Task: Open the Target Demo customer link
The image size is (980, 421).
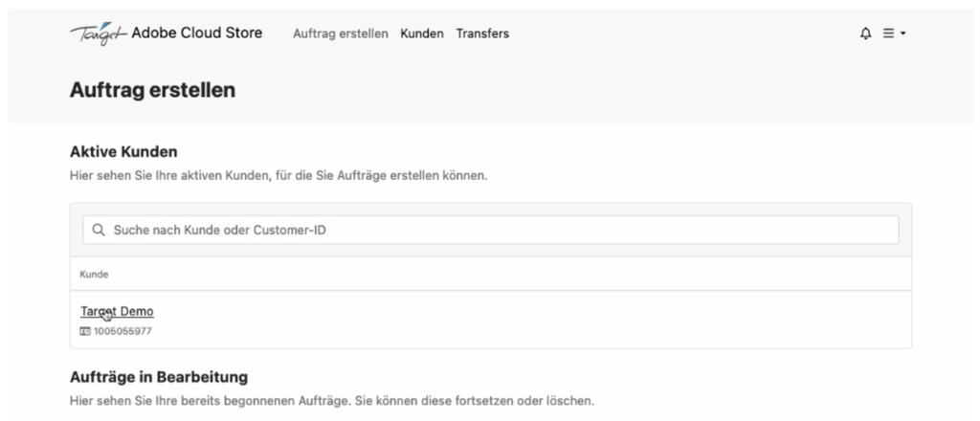Action: (117, 311)
